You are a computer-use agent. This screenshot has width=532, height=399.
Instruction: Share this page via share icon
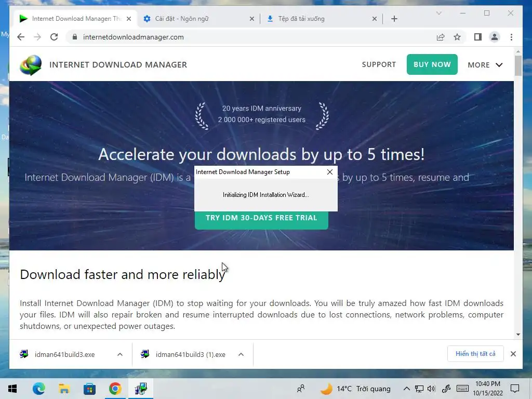click(x=441, y=37)
